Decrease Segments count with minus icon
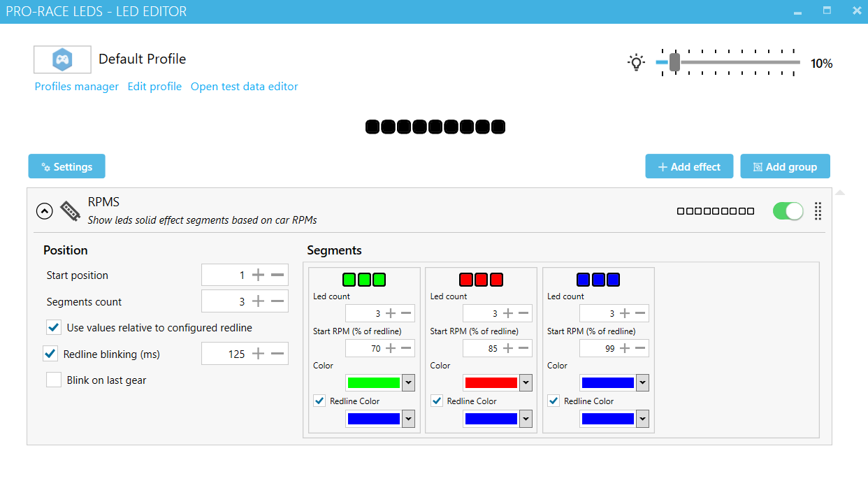Image resolution: width=868 pixels, height=481 pixels. coord(277,302)
